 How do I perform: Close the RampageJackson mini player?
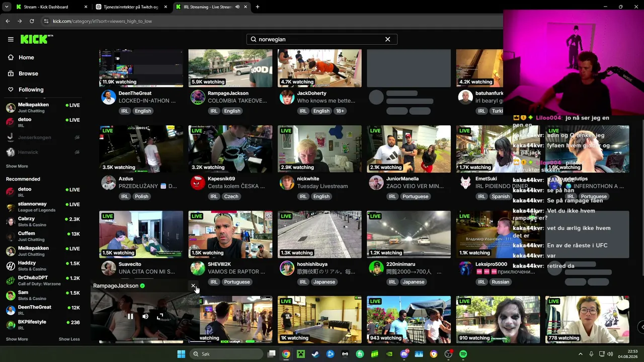click(193, 286)
